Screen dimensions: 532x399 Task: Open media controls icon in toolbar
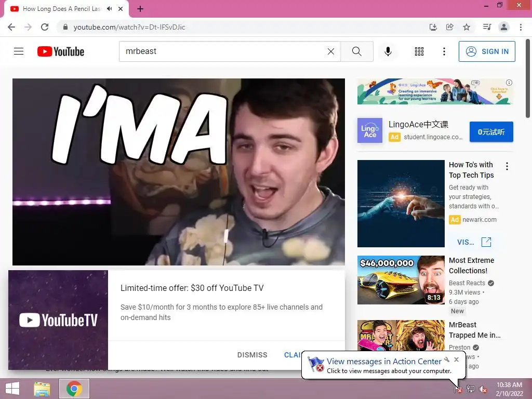pos(487,27)
